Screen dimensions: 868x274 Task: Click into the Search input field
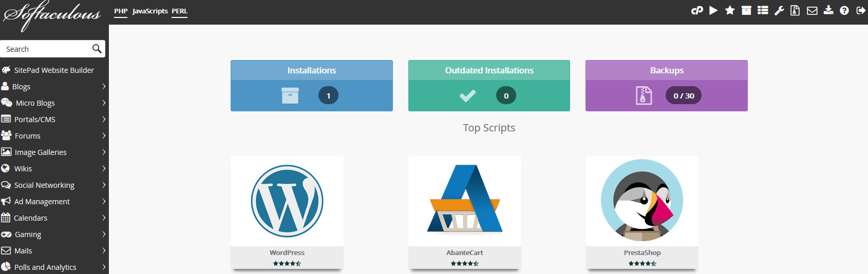coord(46,49)
